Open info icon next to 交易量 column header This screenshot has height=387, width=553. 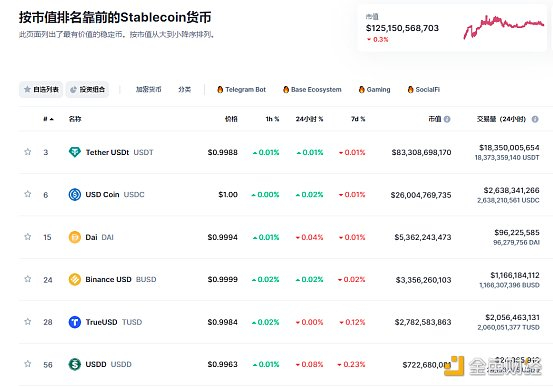[x=535, y=119]
